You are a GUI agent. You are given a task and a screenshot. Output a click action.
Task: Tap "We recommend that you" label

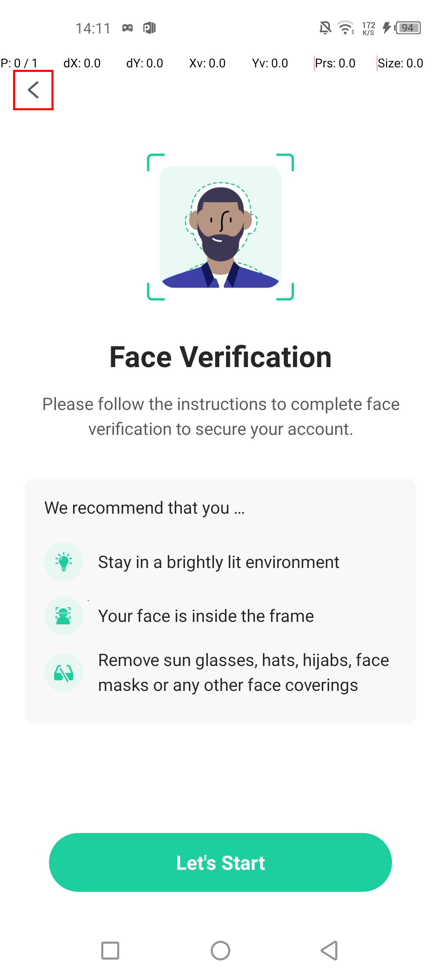click(x=145, y=508)
